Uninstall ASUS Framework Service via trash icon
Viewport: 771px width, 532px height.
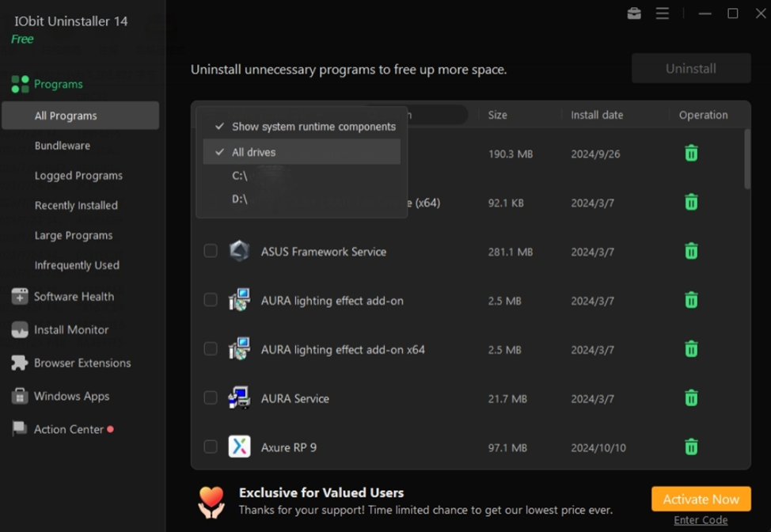[x=691, y=251]
